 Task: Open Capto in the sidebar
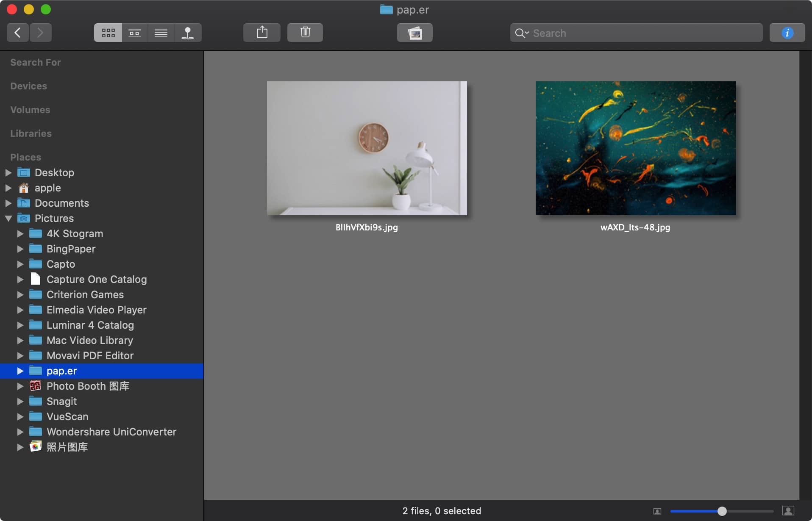point(61,264)
